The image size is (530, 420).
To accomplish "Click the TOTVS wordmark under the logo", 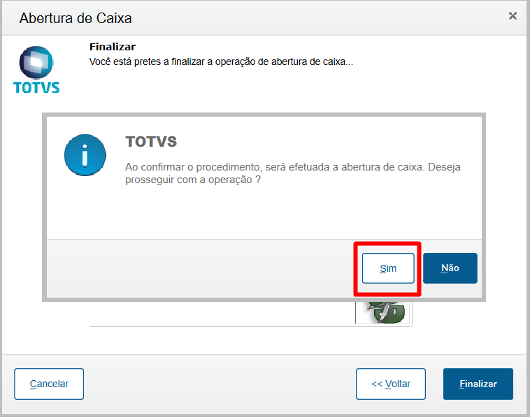I will [36, 87].
